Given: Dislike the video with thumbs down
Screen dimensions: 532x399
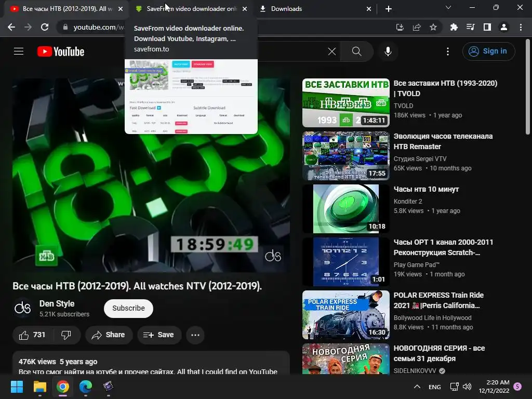Looking at the screenshot, I should point(66,335).
